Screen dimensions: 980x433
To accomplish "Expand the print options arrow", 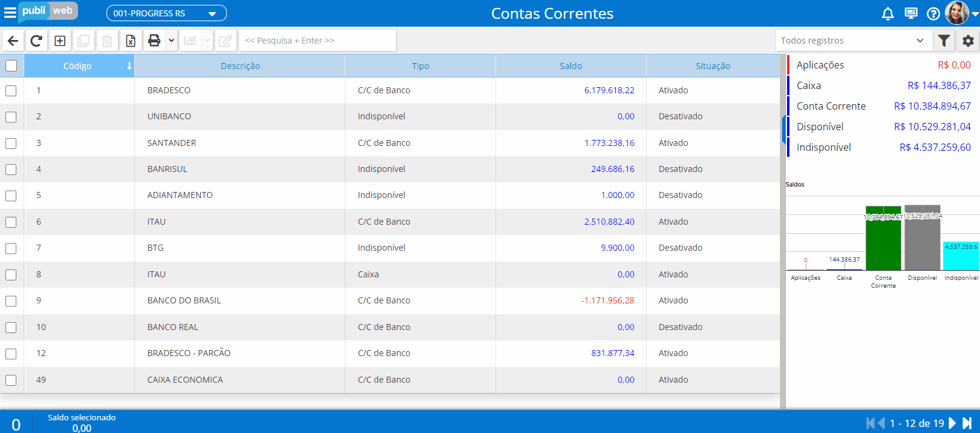I will (x=172, y=41).
